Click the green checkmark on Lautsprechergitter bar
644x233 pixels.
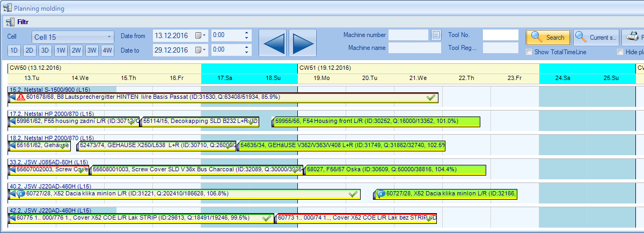click(x=430, y=97)
